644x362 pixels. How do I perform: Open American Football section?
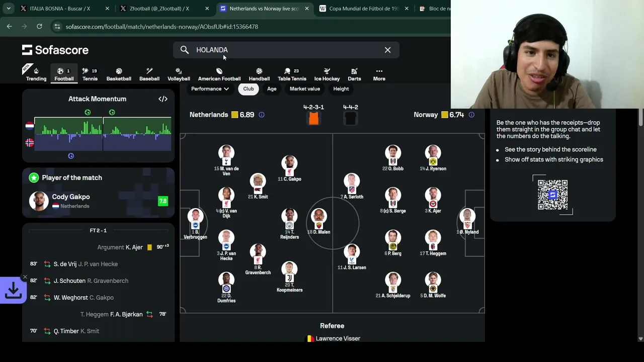pos(219,74)
